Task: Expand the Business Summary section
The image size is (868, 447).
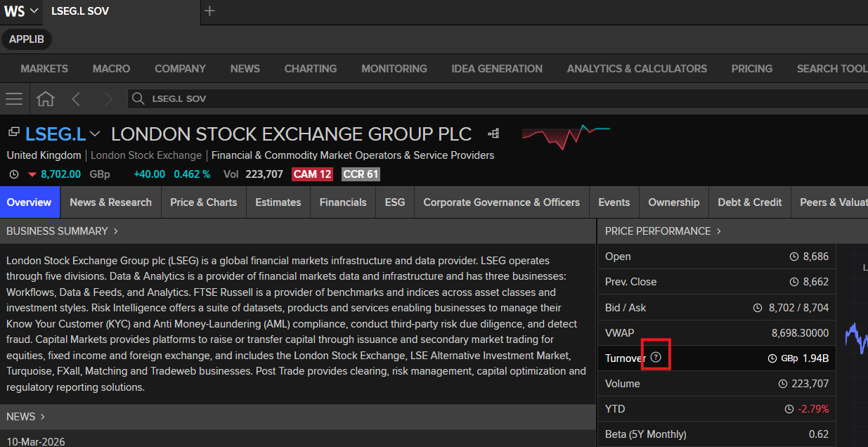Action: coord(62,231)
